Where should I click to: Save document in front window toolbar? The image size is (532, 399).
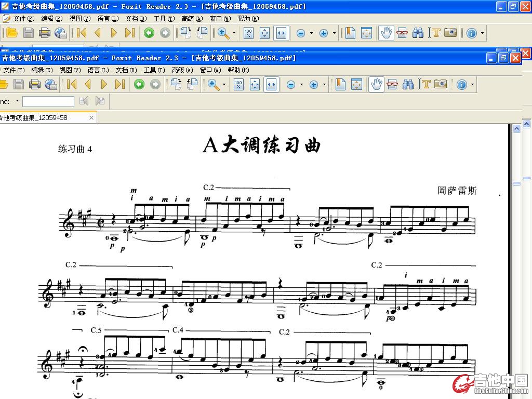(19, 84)
